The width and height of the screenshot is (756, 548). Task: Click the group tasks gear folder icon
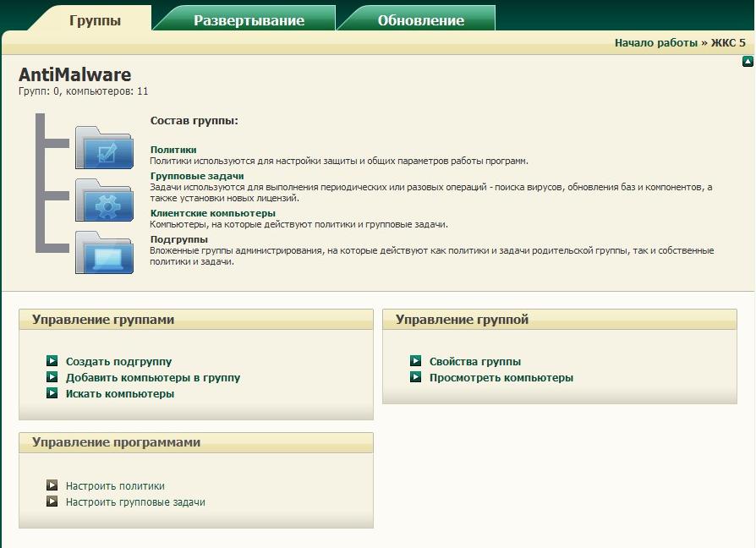click(104, 200)
